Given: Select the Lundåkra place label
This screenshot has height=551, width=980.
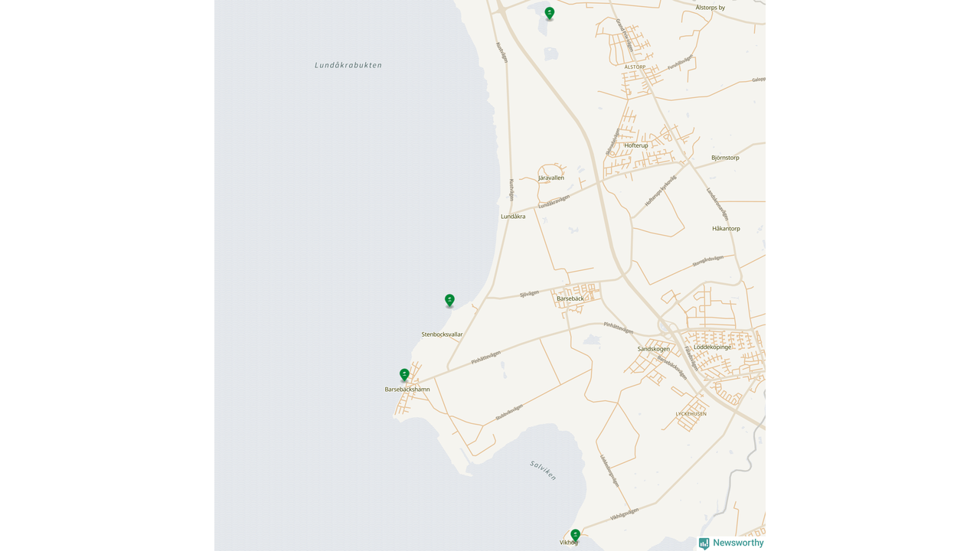Looking at the screenshot, I should (513, 217).
